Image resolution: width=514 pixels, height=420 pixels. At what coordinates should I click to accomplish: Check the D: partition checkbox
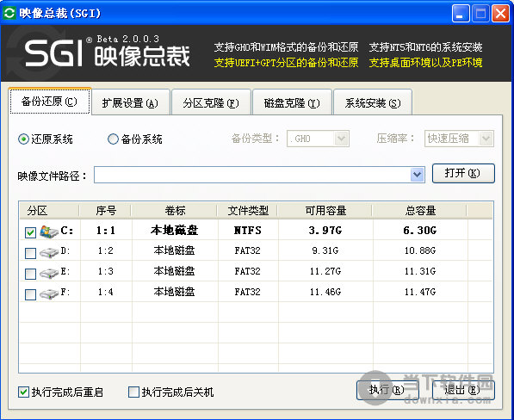pyautogui.click(x=30, y=253)
